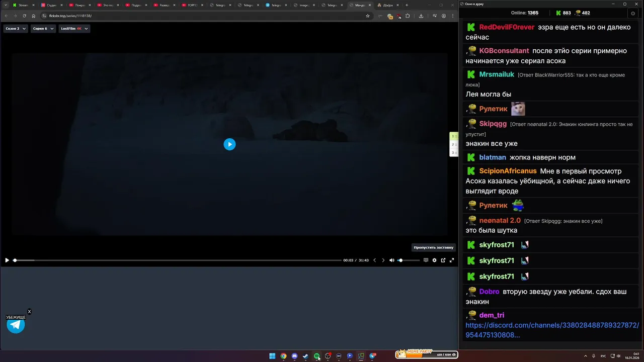Toggle subtitles CC icon in player
Screen dimensions: 644x362
tap(426, 260)
